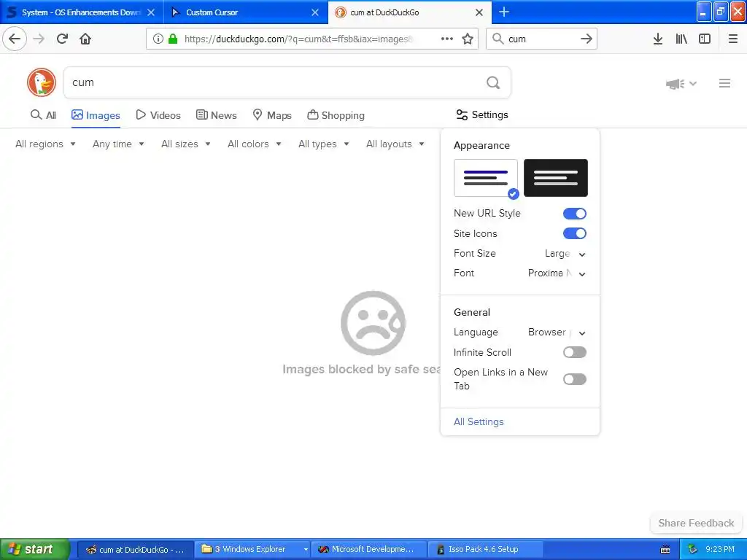
Task: Open the All Settings link
Action: click(479, 422)
